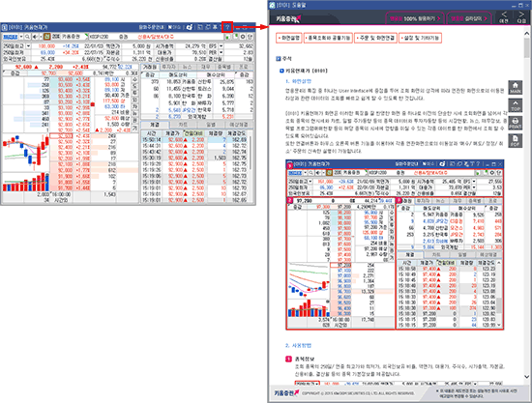Click the MAIN home icon in help sidebar
The image size is (532, 403).
point(515,87)
